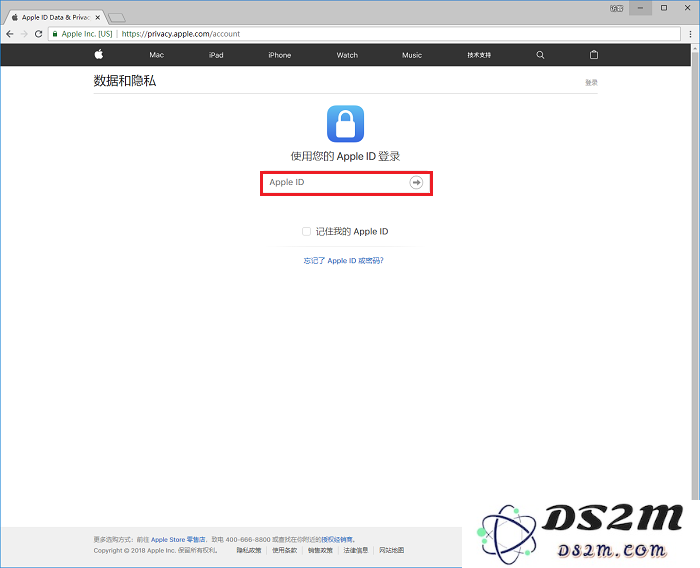Check the remember my Apple ID checkbox
700x568 pixels.
(x=306, y=231)
